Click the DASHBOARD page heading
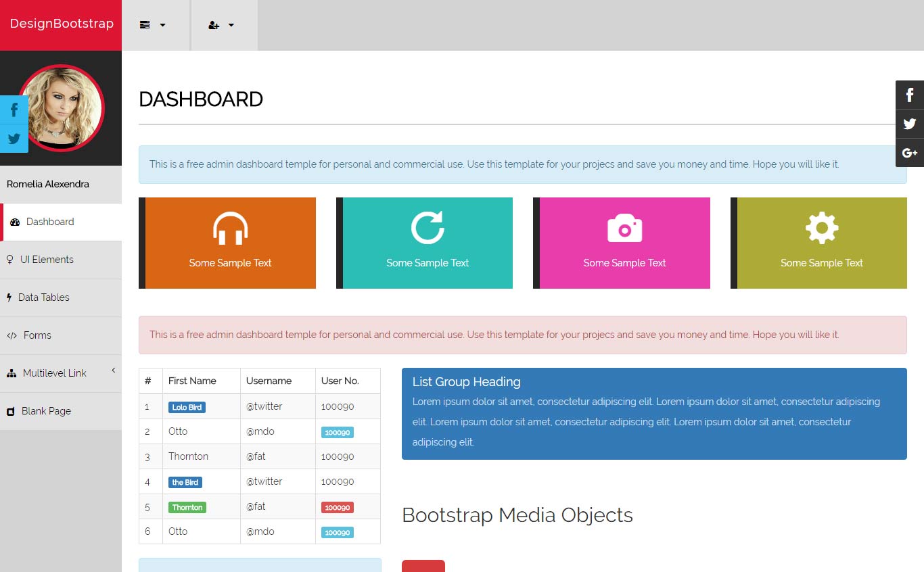 click(201, 99)
